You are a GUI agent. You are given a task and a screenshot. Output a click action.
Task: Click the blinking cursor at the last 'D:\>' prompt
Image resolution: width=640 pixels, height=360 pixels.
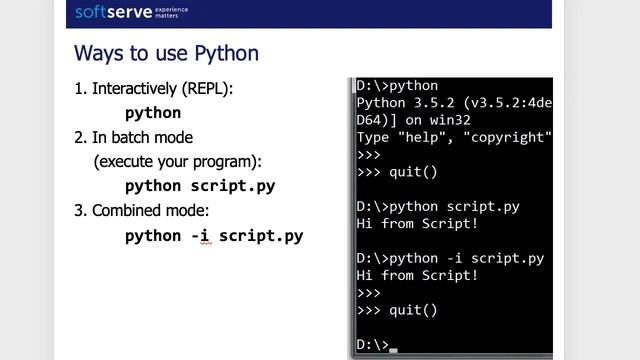click(x=393, y=350)
